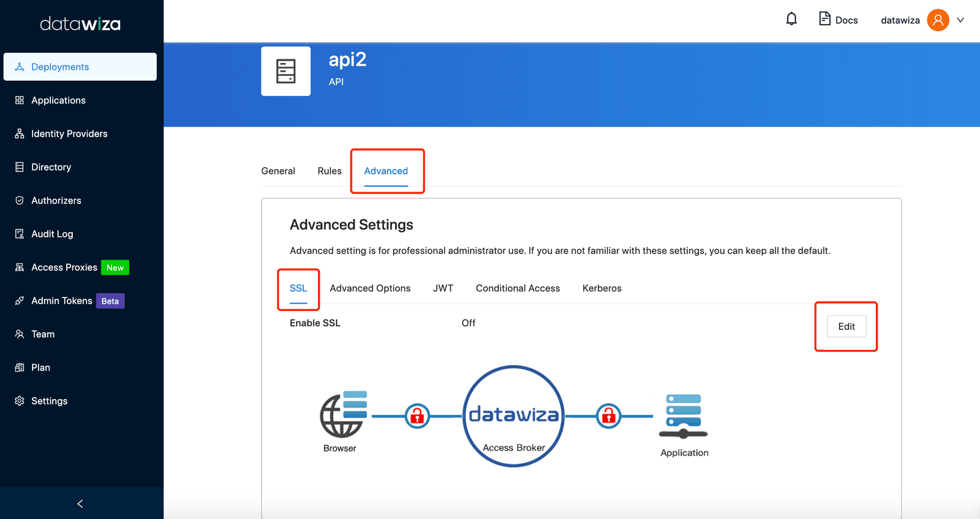This screenshot has height=519, width=980.
Task: Click the Browser label in diagram
Action: pos(340,448)
